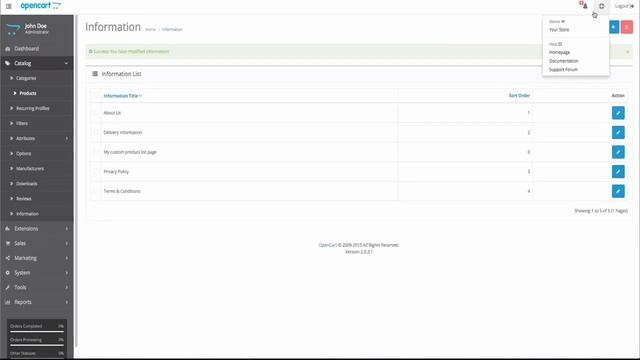Dismiss the success alert message
This screenshot has width=640, height=360.
click(627, 52)
